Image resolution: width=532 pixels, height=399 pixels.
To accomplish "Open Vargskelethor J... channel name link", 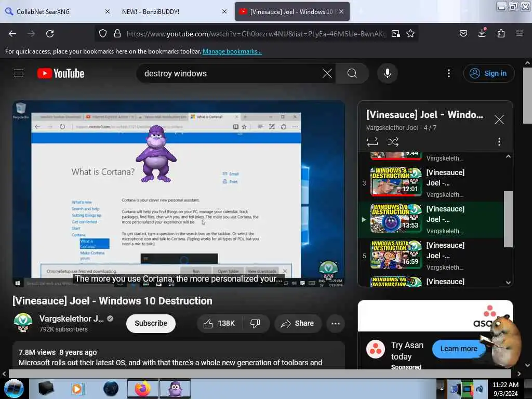I will (x=72, y=318).
